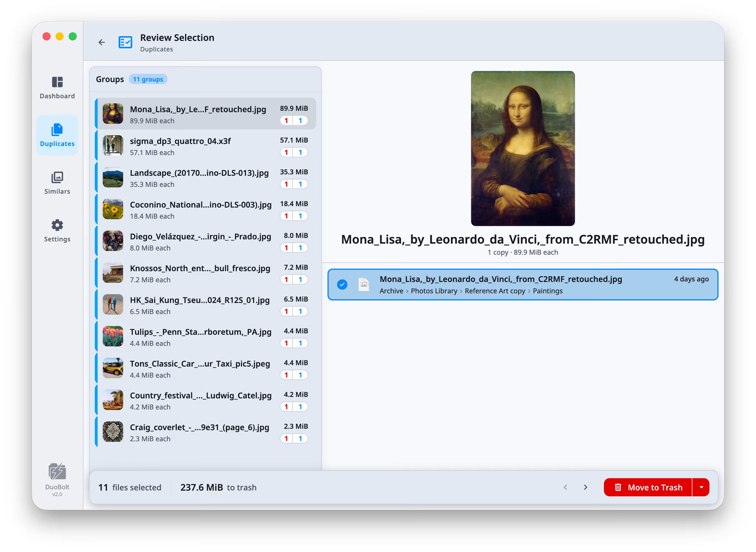Select 'HK_Sai_Kung_Tseu...024_R12S_01.jpg' group name

point(200,300)
